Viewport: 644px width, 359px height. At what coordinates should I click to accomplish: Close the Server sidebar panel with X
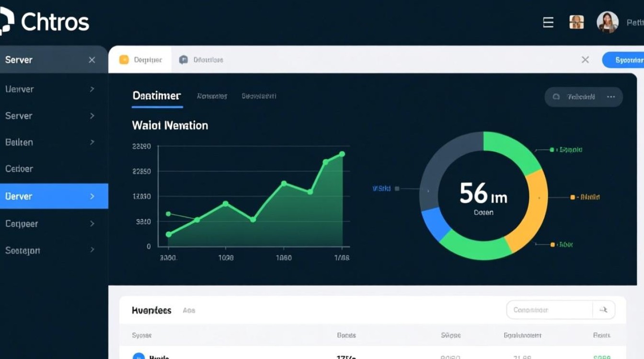tap(92, 60)
